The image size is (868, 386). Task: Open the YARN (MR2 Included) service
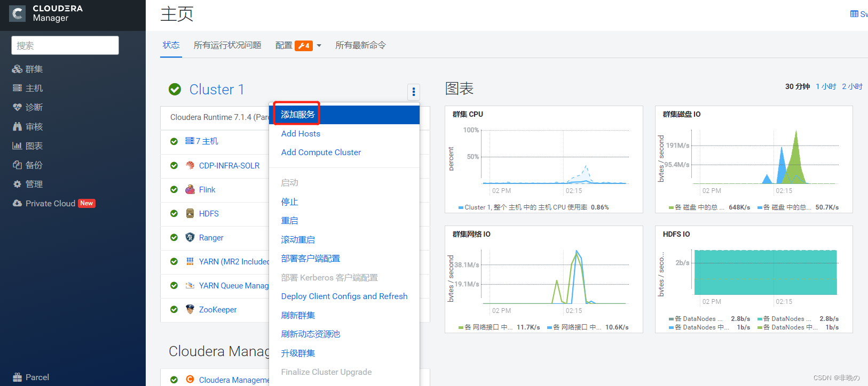tap(234, 262)
